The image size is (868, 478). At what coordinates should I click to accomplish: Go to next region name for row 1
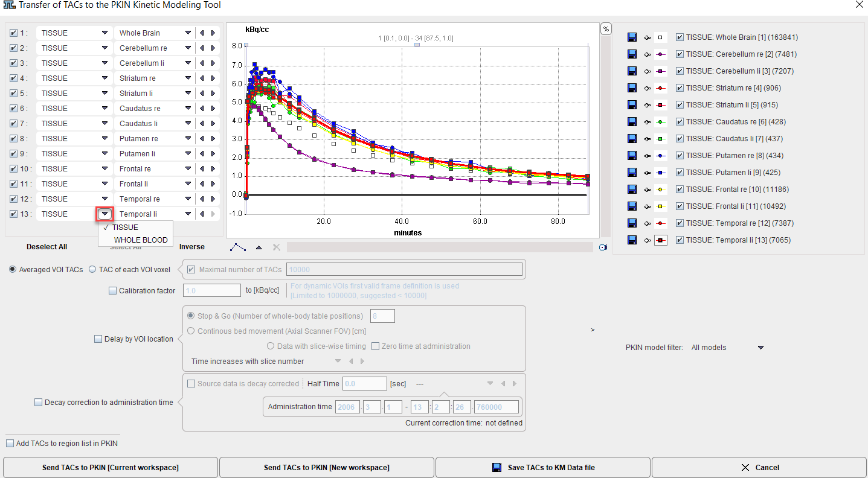213,33
